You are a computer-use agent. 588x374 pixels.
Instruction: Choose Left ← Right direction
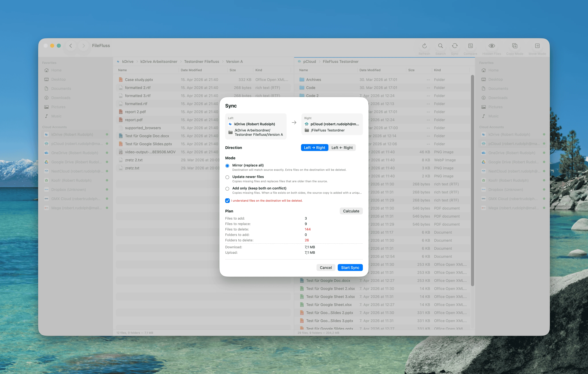point(342,148)
